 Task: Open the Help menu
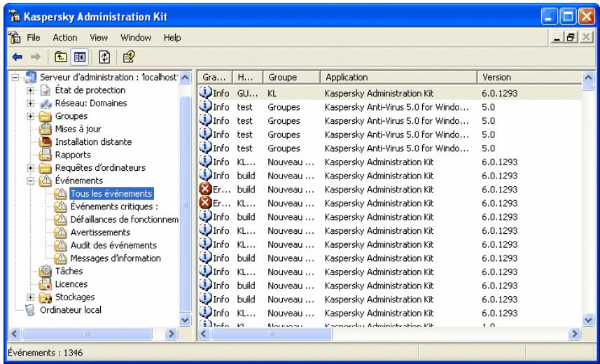point(172,38)
